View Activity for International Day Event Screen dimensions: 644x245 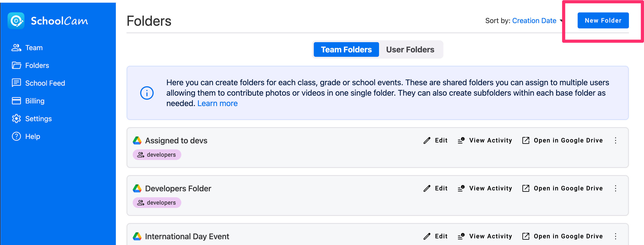click(485, 237)
